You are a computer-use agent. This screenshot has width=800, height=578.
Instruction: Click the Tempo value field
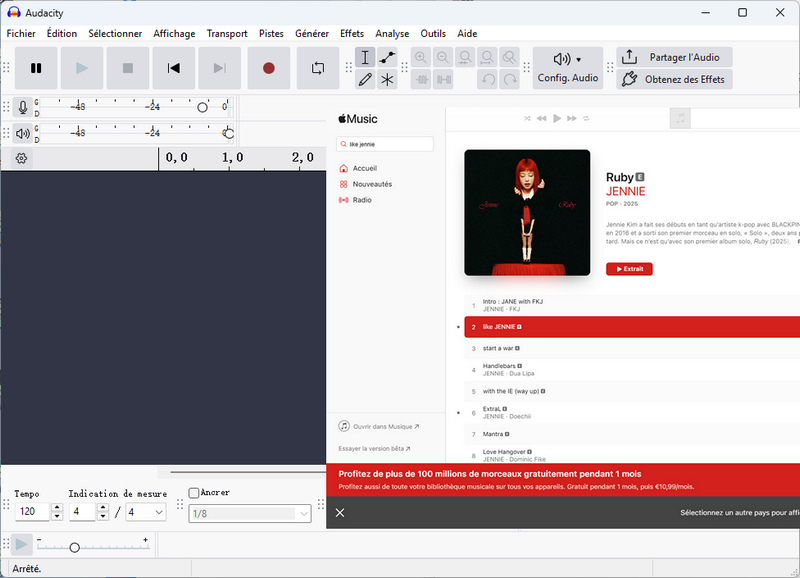click(32, 512)
